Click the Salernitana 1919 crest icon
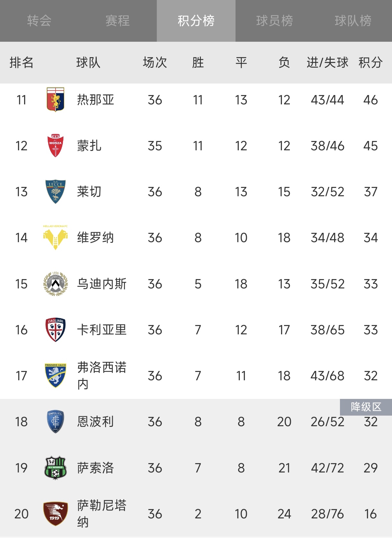This screenshot has width=392, height=538. click(x=55, y=514)
